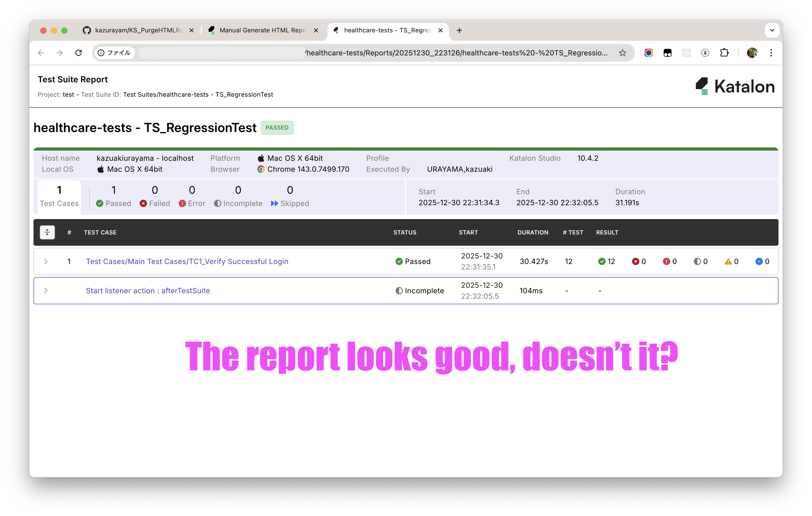Open the Chrome three-dot menu
812x516 pixels.
point(771,53)
